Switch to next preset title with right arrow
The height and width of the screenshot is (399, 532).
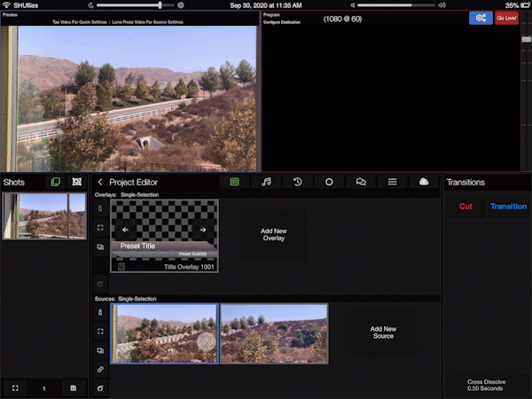(202, 230)
